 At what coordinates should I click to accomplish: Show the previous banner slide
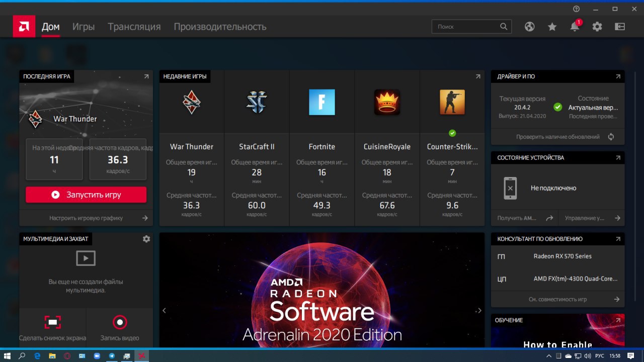pos(165,311)
